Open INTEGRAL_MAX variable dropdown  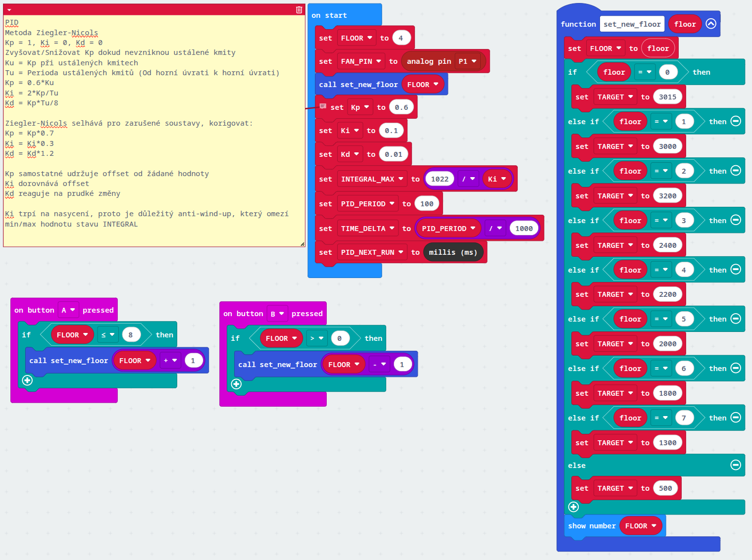click(372, 179)
